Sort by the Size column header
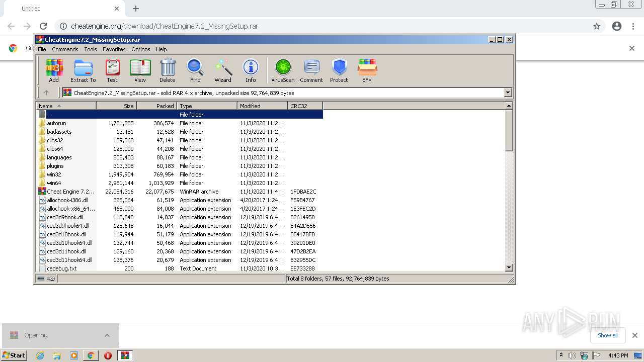644x362 pixels. (x=116, y=106)
